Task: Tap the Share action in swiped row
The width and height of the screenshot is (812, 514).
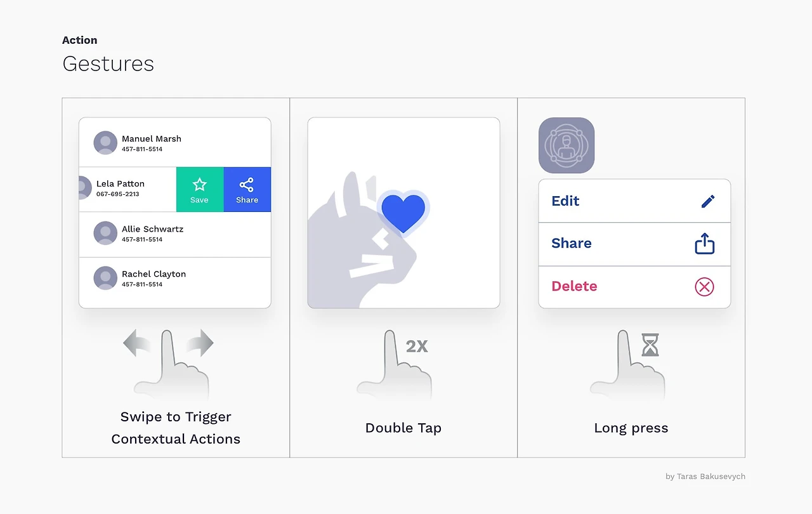Action: pyautogui.click(x=247, y=189)
